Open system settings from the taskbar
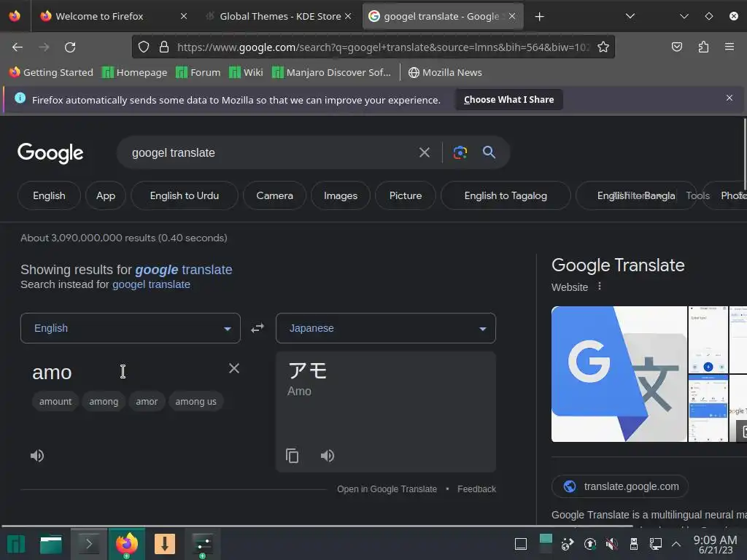747x560 pixels. [203, 544]
